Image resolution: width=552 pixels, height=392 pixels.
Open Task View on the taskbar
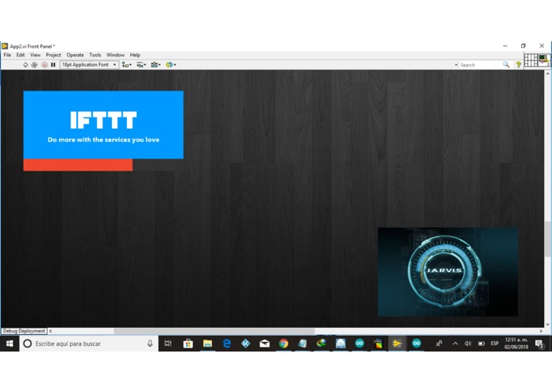coord(168,344)
